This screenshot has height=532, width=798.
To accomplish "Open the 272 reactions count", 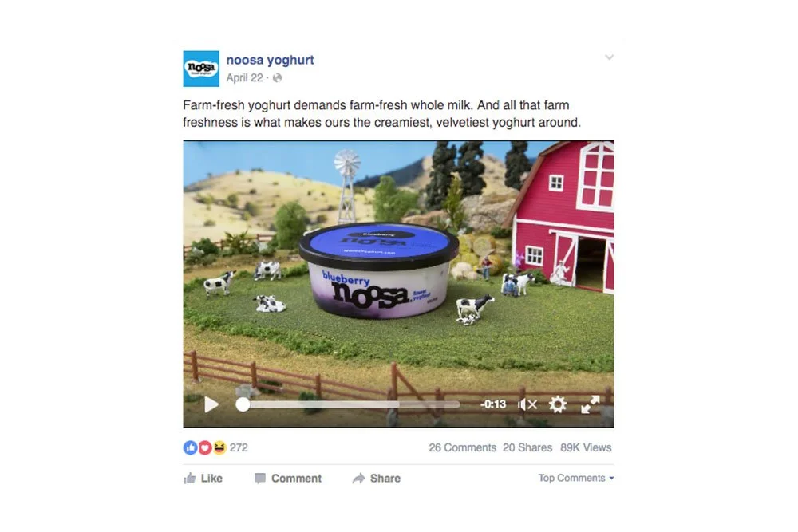I will click(239, 447).
